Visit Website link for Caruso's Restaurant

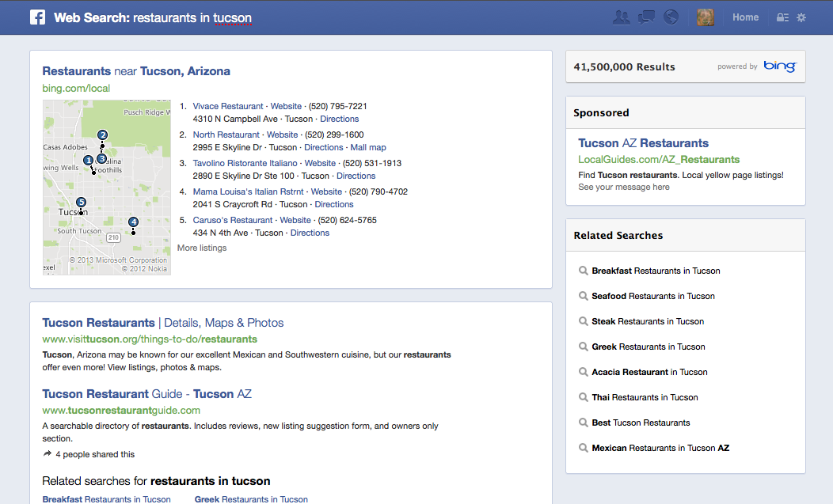click(295, 220)
